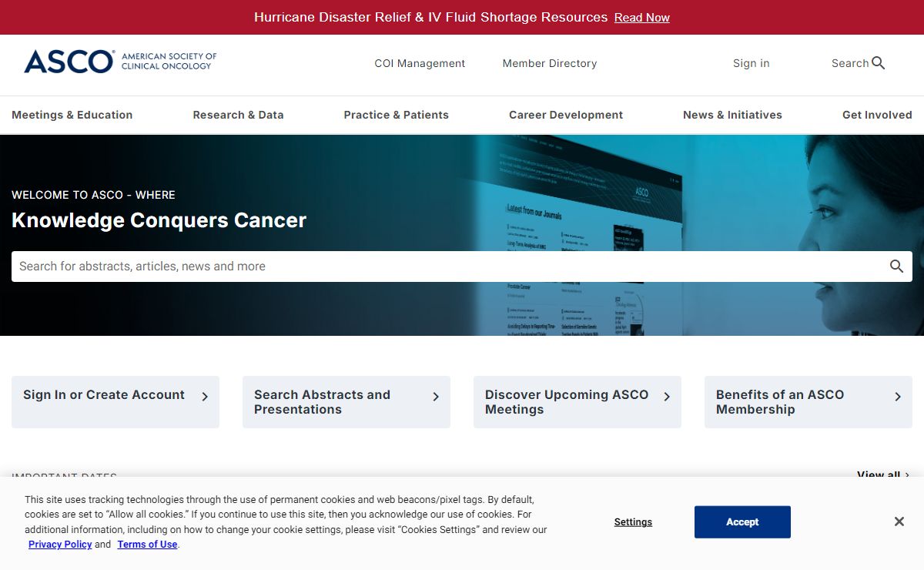The image size is (924, 570).
Task: Click arrow on Benefits of an ASCO Membership card
Action: (x=898, y=397)
